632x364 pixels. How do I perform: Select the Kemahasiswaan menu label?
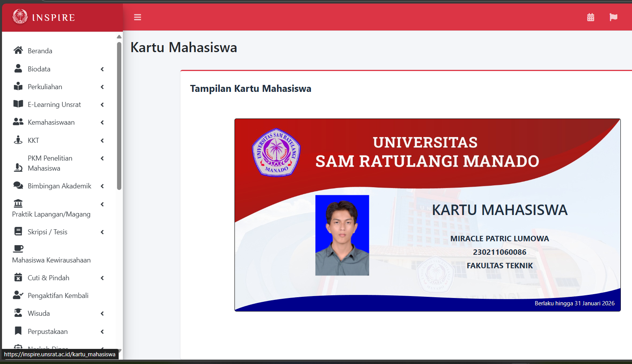[51, 122]
